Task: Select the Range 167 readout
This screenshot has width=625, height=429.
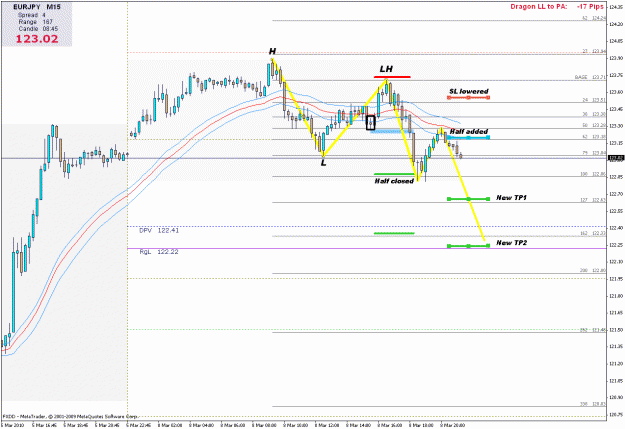Action: click(35, 22)
